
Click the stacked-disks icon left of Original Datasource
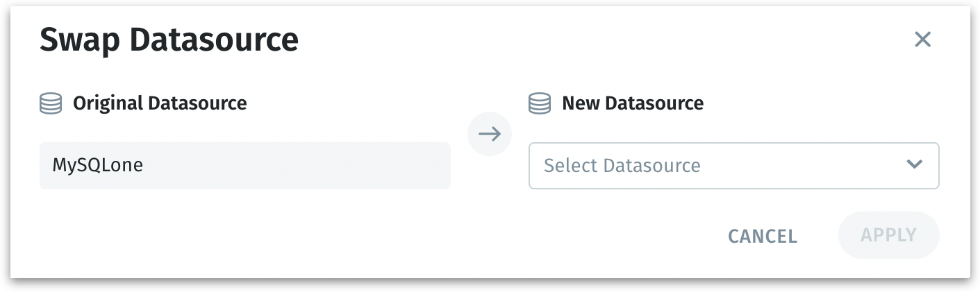point(51,104)
